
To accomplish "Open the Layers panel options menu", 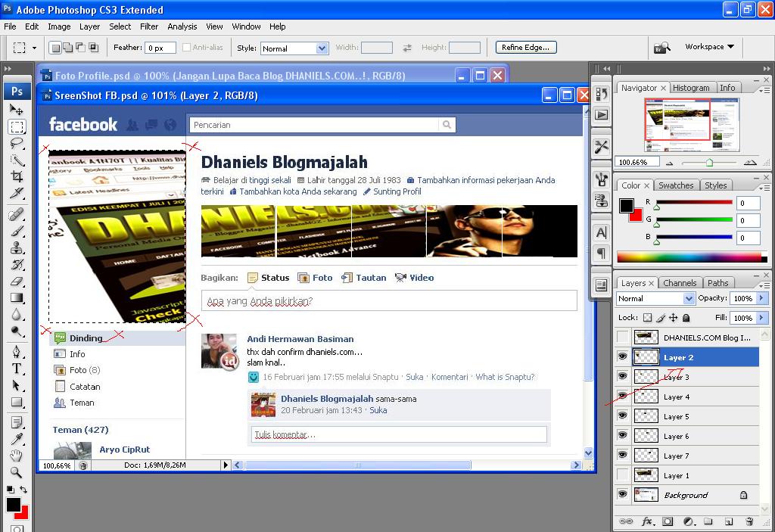I will 764,285.
